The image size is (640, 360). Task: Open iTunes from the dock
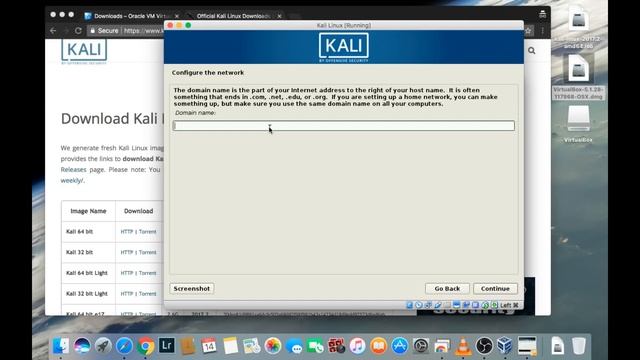(x=357, y=346)
